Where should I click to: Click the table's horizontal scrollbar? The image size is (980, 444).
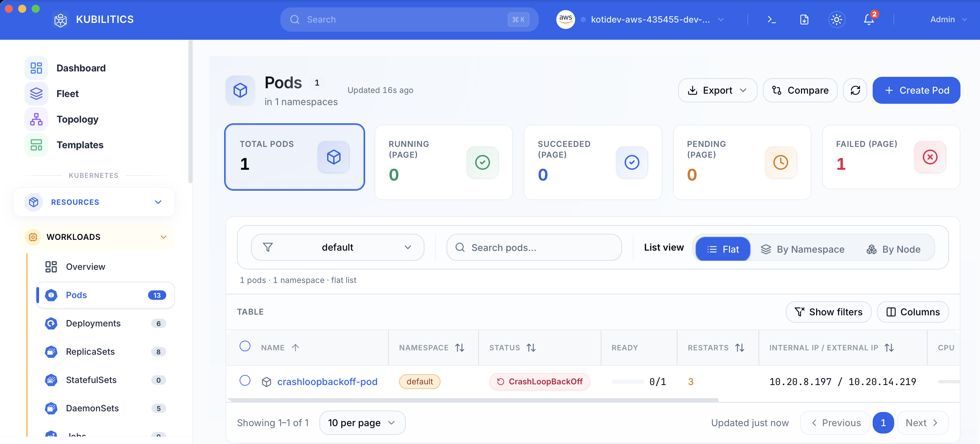click(473, 400)
